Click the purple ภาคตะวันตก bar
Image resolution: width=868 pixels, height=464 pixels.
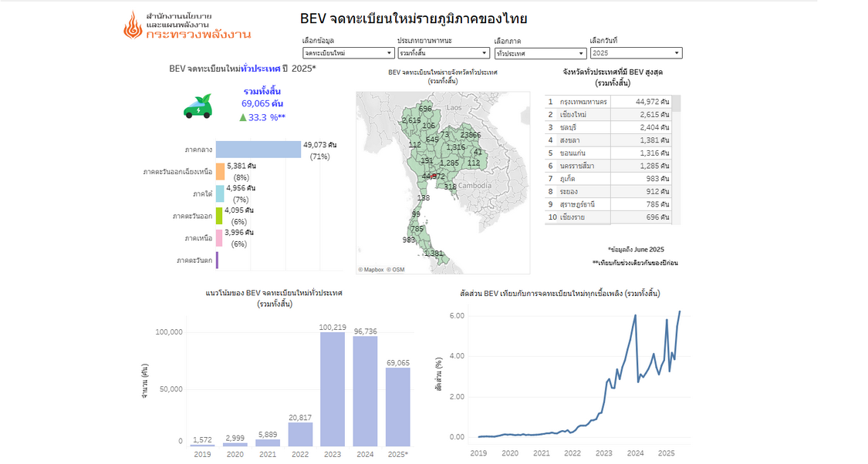click(x=217, y=261)
